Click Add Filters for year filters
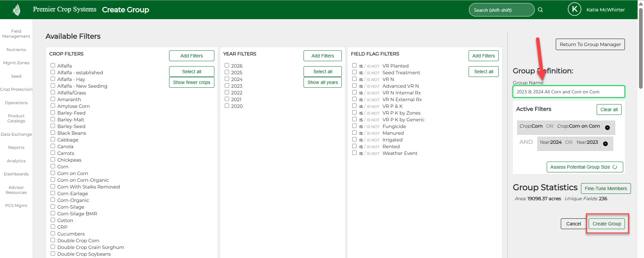644x258 pixels. pyautogui.click(x=323, y=56)
